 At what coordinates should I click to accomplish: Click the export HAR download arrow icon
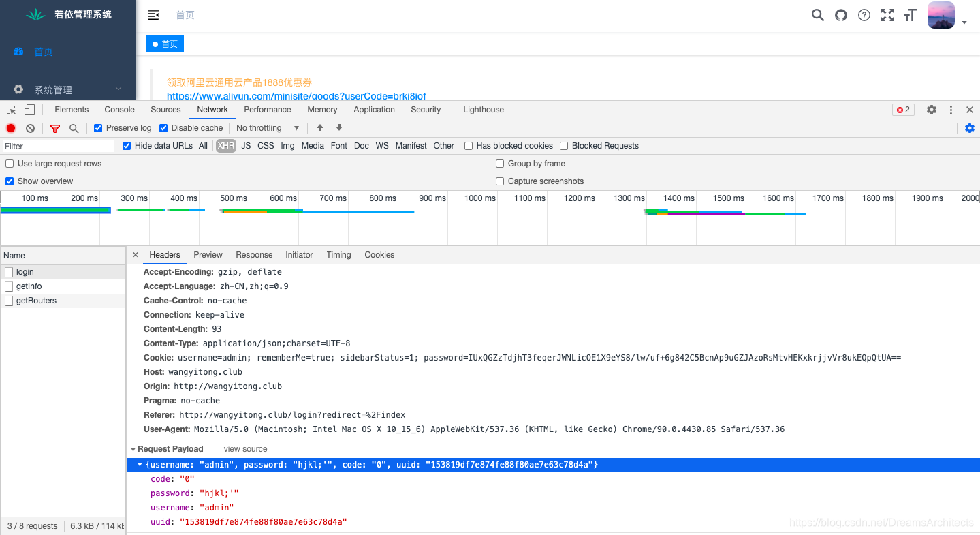tap(339, 128)
